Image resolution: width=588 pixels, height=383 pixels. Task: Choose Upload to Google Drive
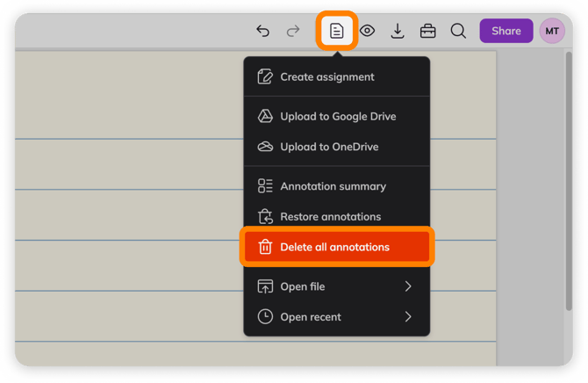point(337,117)
